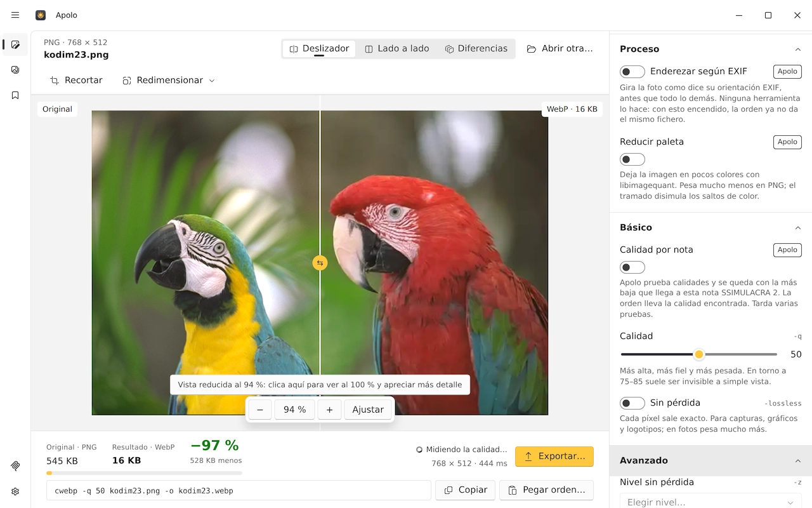Open the bookmarks sidebar icon

pyautogui.click(x=15, y=95)
